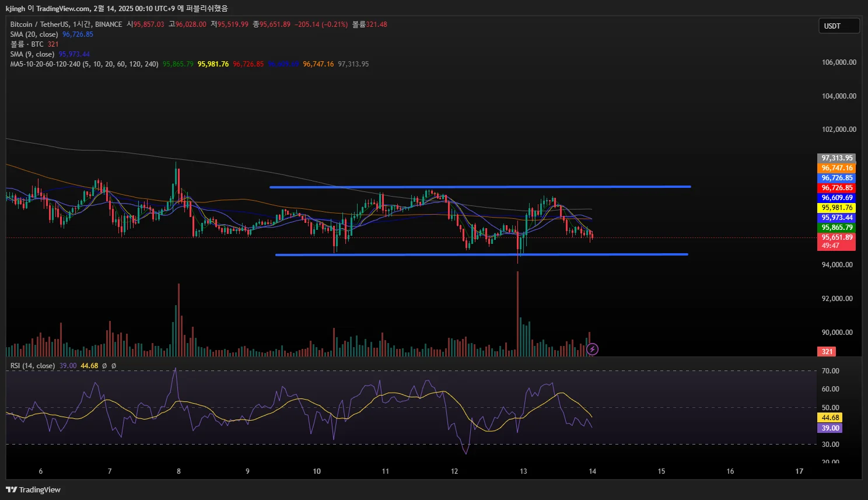868x500 pixels.
Task: Click the gray 97,313.95 price label
Action: point(836,158)
